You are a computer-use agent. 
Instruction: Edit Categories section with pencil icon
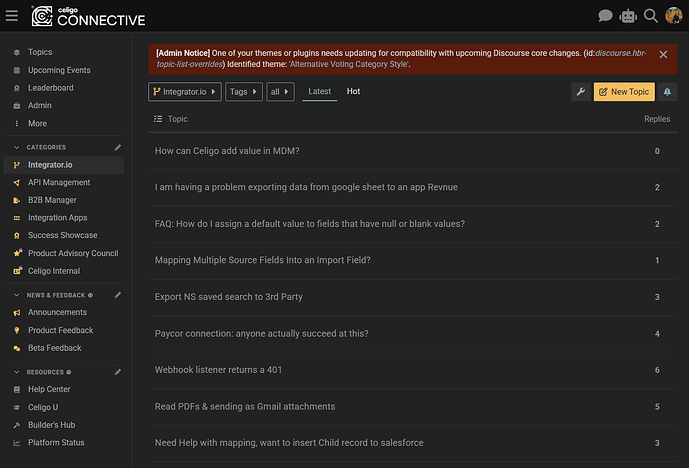(117, 147)
